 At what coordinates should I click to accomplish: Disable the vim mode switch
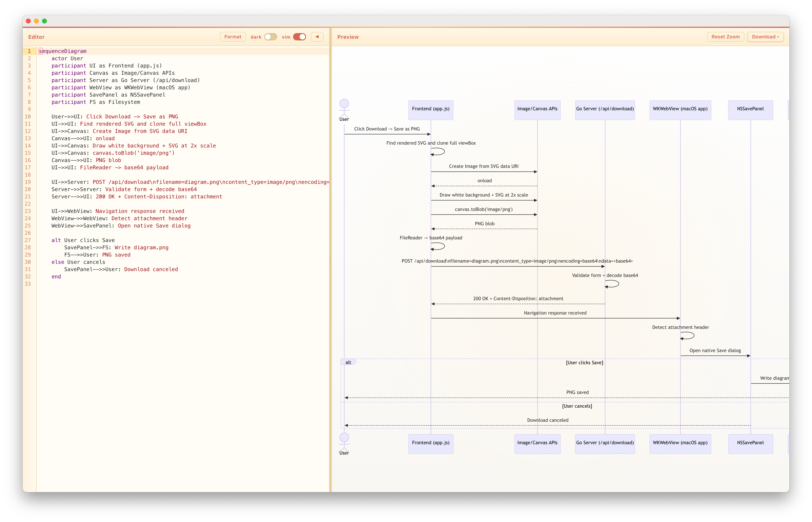[299, 37]
